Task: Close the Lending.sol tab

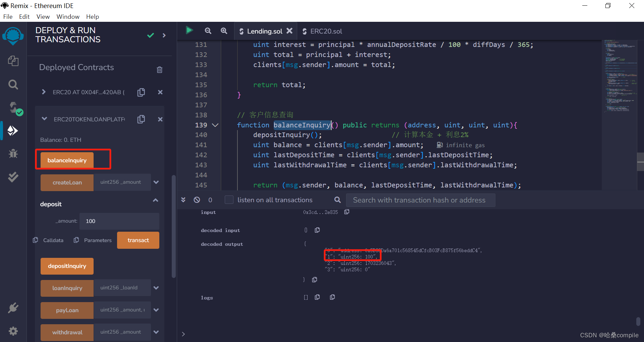Action: (x=289, y=31)
